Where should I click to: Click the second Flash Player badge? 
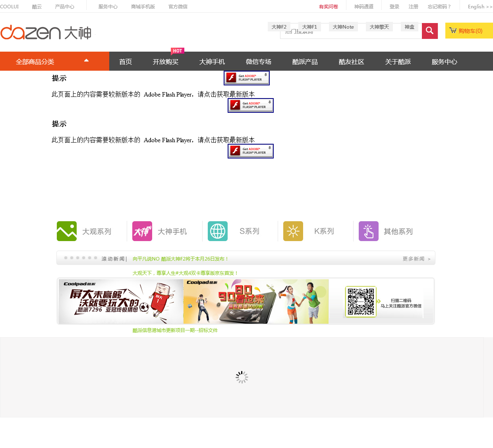click(251, 105)
